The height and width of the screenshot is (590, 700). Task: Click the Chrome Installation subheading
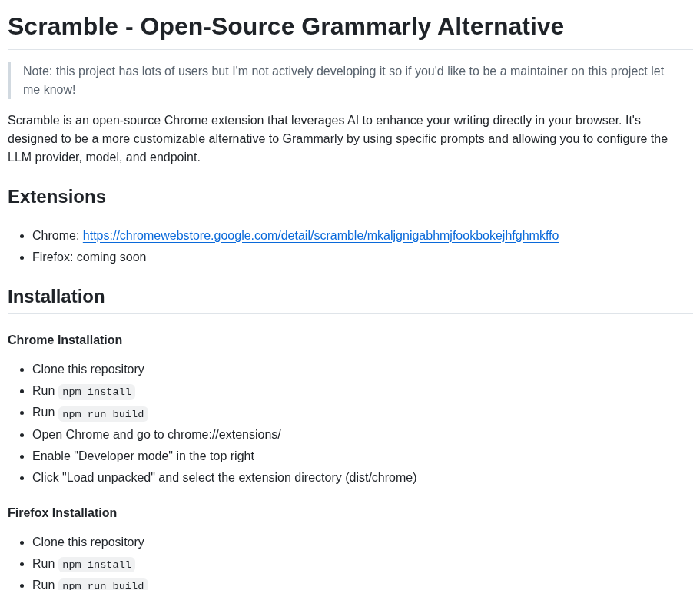pyautogui.click(x=65, y=340)
